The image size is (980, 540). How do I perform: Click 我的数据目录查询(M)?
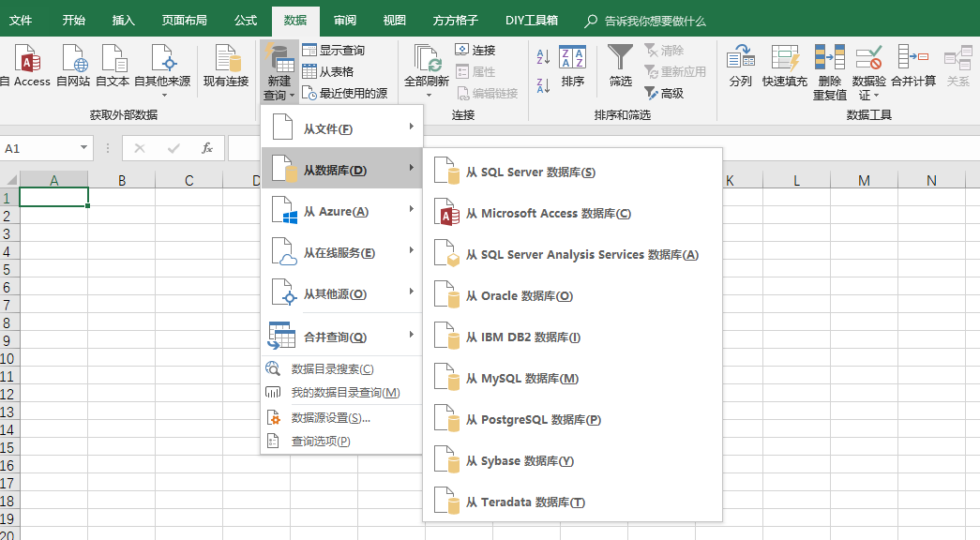[342, 393]
